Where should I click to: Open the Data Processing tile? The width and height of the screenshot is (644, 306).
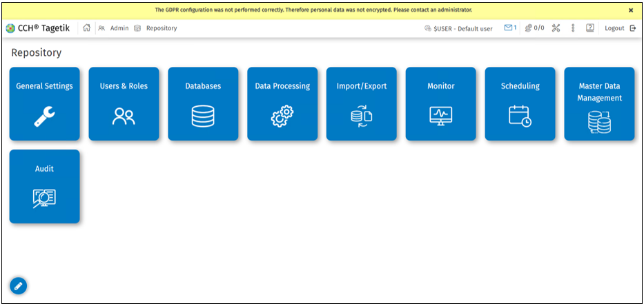tap(282, 104)
